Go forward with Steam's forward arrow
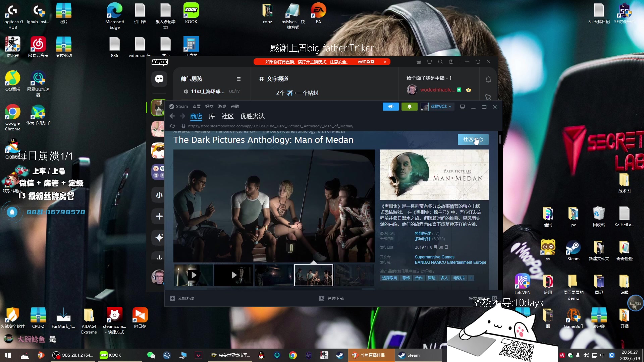This screenshot has width=644, height=362. coord(183,116)
